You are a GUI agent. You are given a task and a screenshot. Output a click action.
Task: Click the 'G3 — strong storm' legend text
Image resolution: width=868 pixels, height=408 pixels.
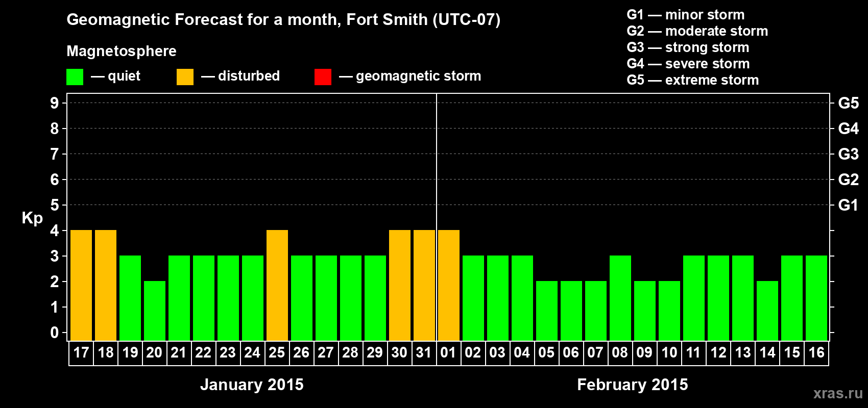688,47
